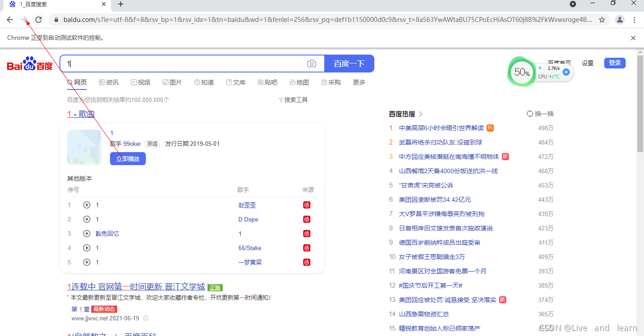The image size is (644, 336).
Task: Expand arrow beside www.jjwxc.net
Action: pyautogui.click(x=145, y=319)
